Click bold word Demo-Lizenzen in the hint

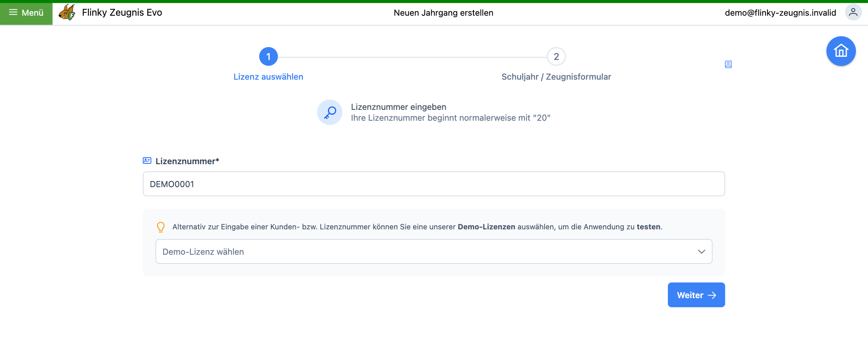[486, 227]
